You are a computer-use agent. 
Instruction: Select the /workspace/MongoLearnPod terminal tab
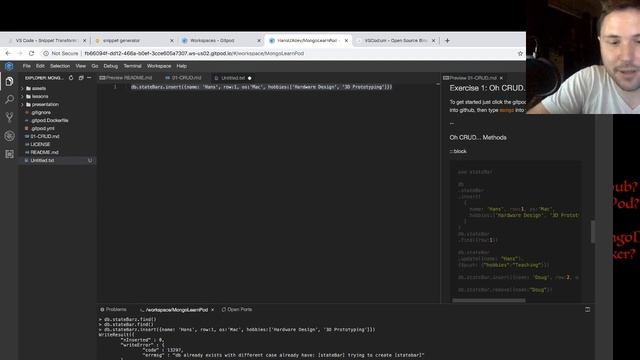click(176, 310)
